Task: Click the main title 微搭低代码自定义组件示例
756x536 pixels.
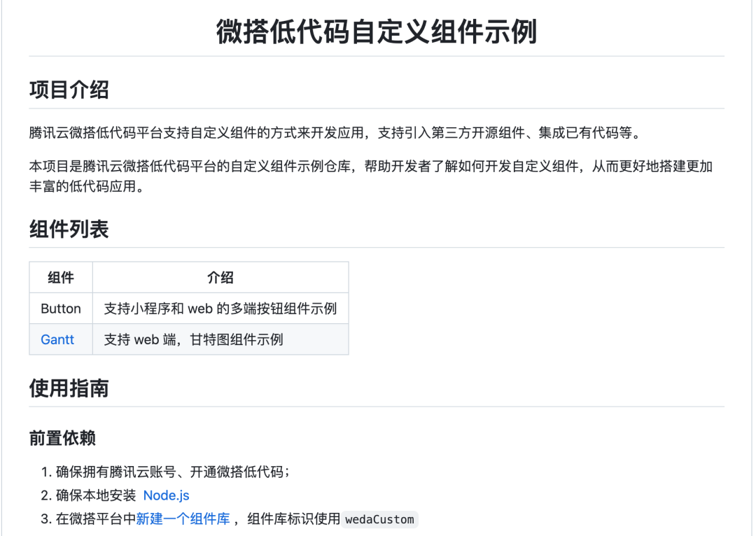Action: (x=377, y=32)
